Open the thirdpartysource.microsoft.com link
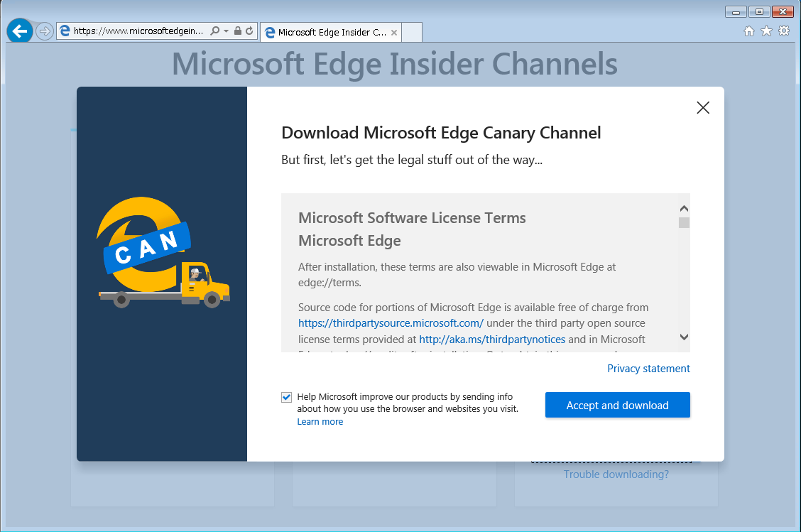This screenshot has width=801, height=532. pyautogui.click(x=391, y=323)
